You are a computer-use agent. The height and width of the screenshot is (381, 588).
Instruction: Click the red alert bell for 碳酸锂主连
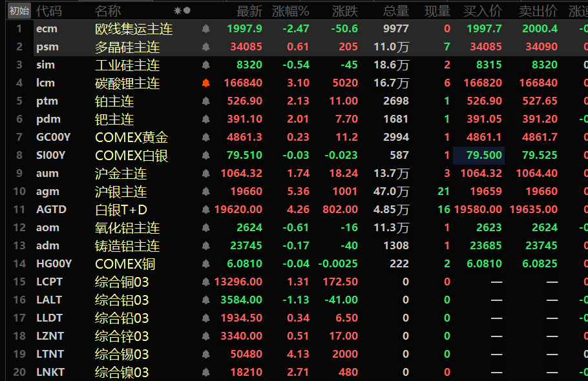click(x=206, y=83)
